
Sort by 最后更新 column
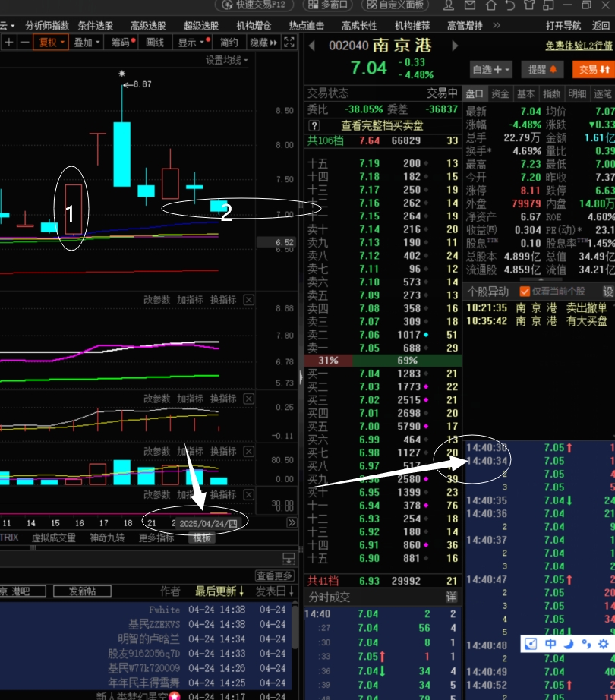coord(219,591)
